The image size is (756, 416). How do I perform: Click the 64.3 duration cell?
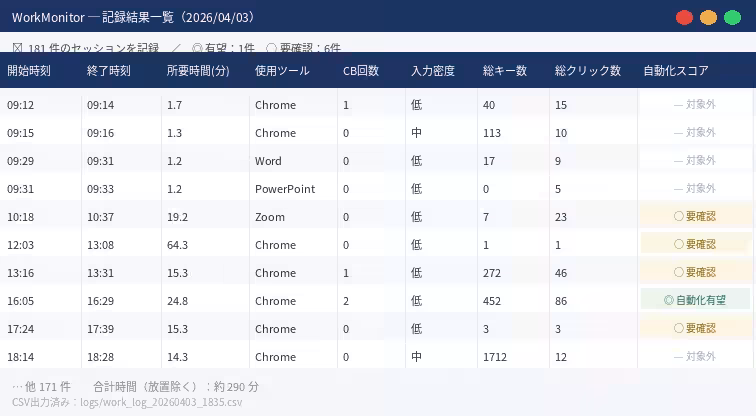click(177, 245)
